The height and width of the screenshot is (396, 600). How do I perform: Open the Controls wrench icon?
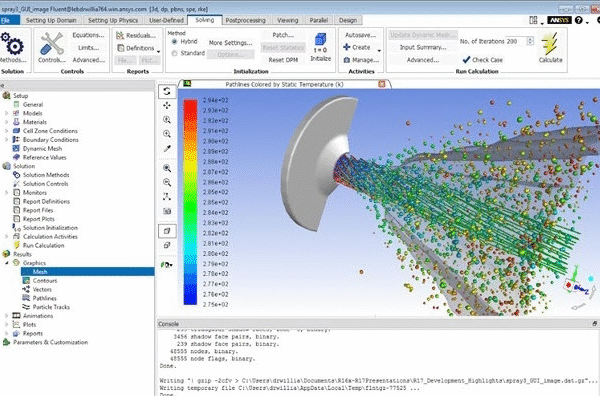[x=52, y=43]
